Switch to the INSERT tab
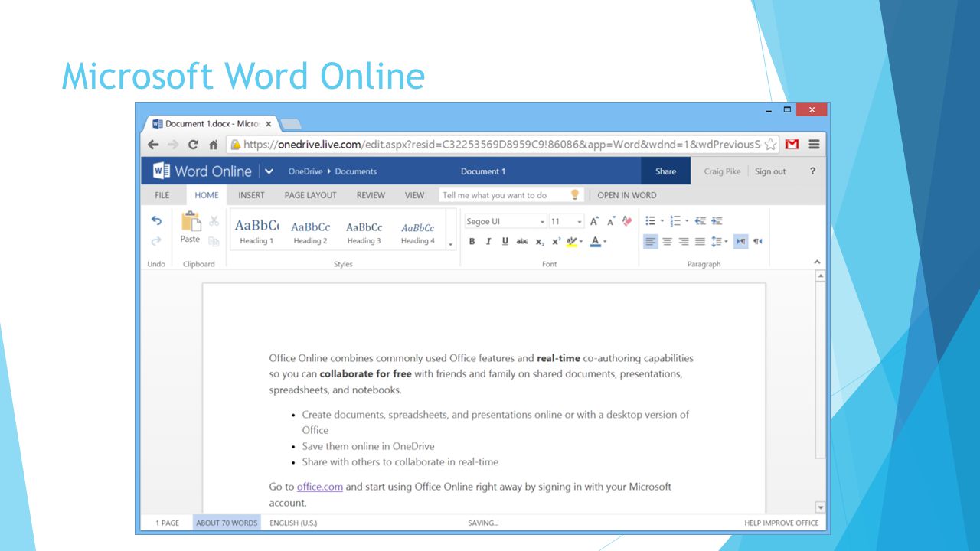Viewport: 980px width, 551px height. click(x=252, y=195)
